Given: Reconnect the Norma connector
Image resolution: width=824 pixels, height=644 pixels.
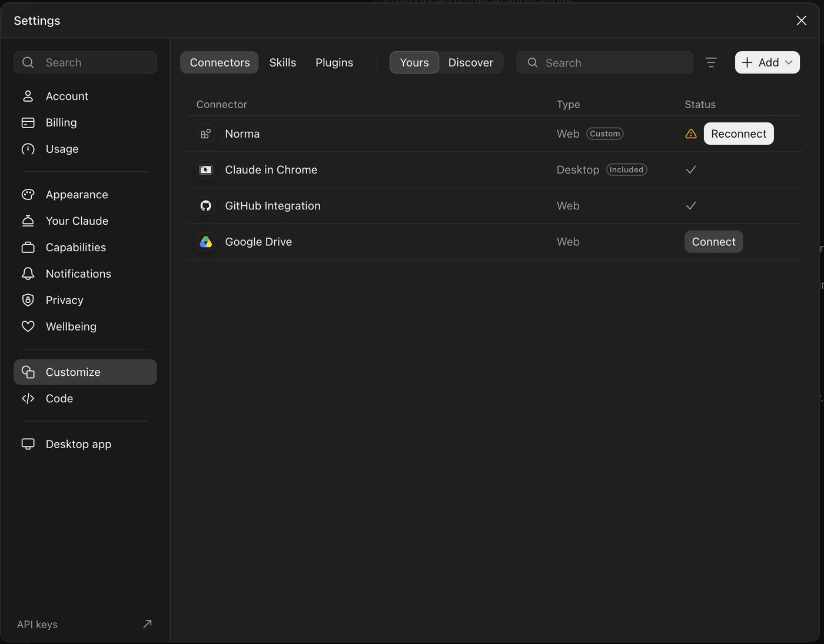Looking at the screenshot, I should tap(739, 134).
